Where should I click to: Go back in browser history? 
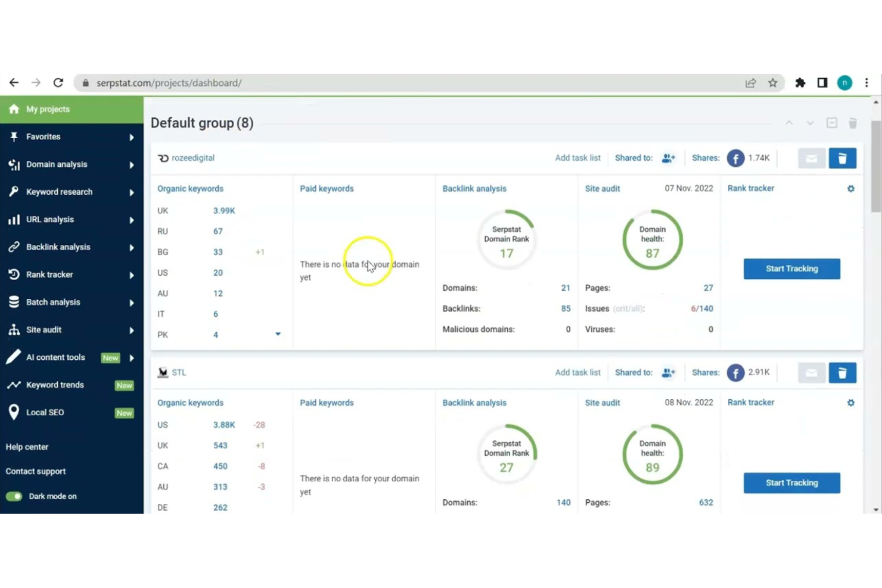(x=14, y=83)
